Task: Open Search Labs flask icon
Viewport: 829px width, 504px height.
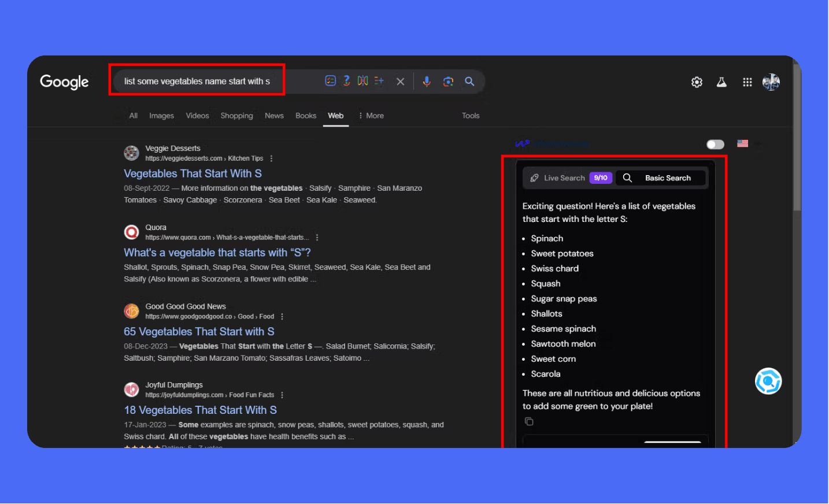Action: (721, 82)
